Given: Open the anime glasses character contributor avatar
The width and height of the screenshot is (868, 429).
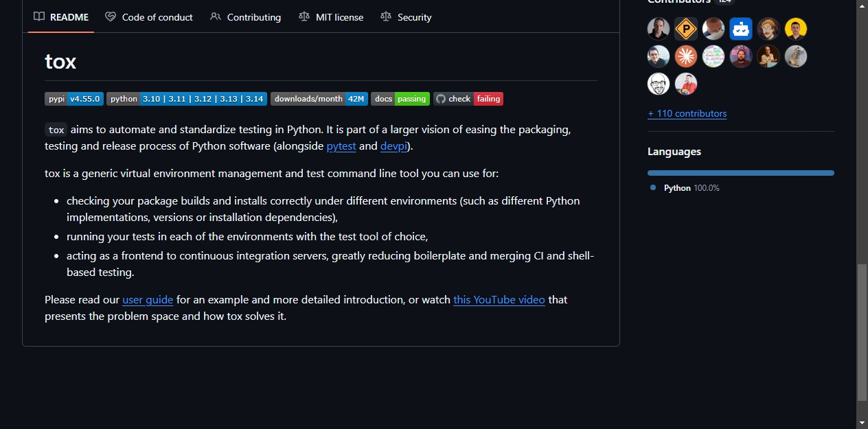Looking at the screenshot, I should point(768,29).
